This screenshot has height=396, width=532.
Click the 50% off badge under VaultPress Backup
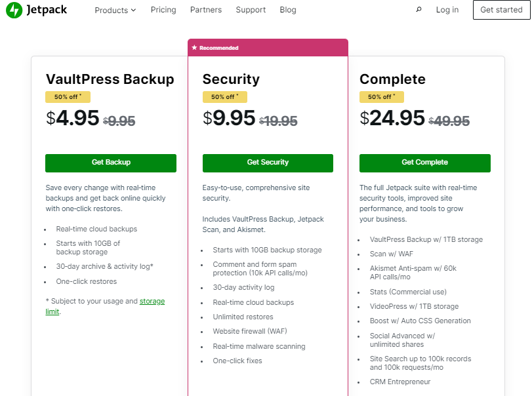point(68,96)
